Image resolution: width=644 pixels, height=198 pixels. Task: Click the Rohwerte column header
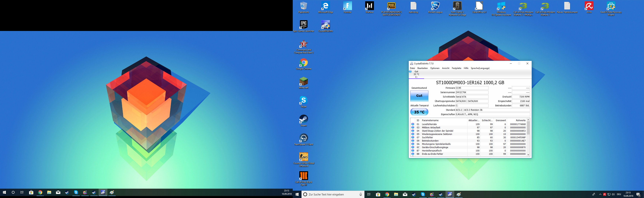[x=521, y=120]
